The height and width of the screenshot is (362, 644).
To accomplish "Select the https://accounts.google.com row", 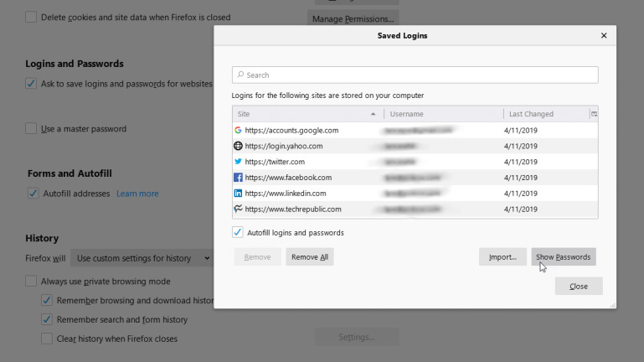I will [415, 130].
